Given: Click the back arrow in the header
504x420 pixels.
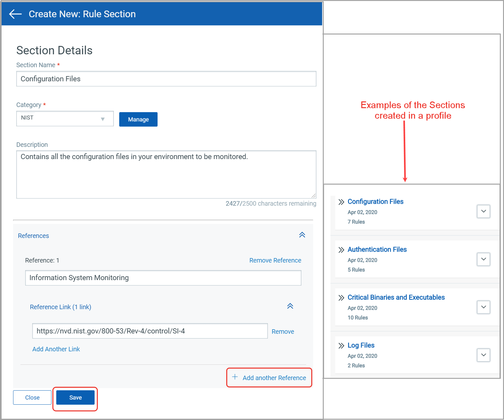Looking at the screenshot, I should pyautogui.click(x=15, y=14).
